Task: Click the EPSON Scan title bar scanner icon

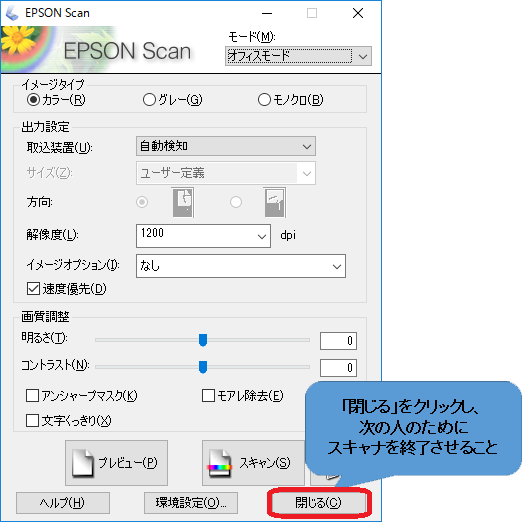Action: click(x=12, y=13)
